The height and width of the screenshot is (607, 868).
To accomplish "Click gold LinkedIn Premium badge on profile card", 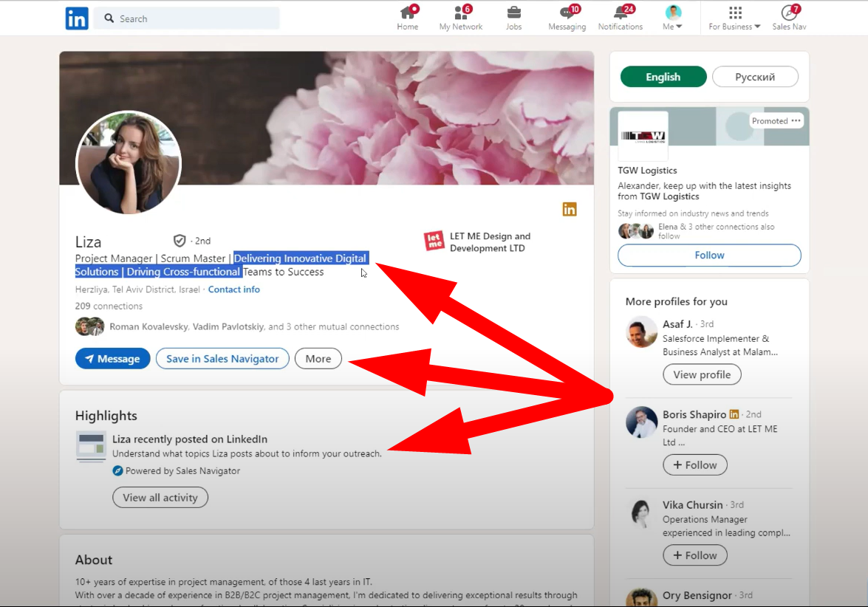I will [x=570, y=209].
